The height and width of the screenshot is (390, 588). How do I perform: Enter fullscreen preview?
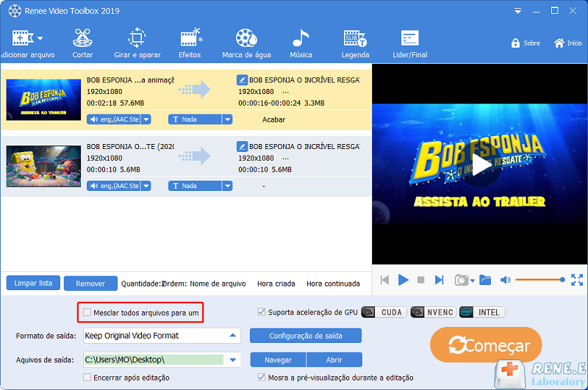point(577,280)
